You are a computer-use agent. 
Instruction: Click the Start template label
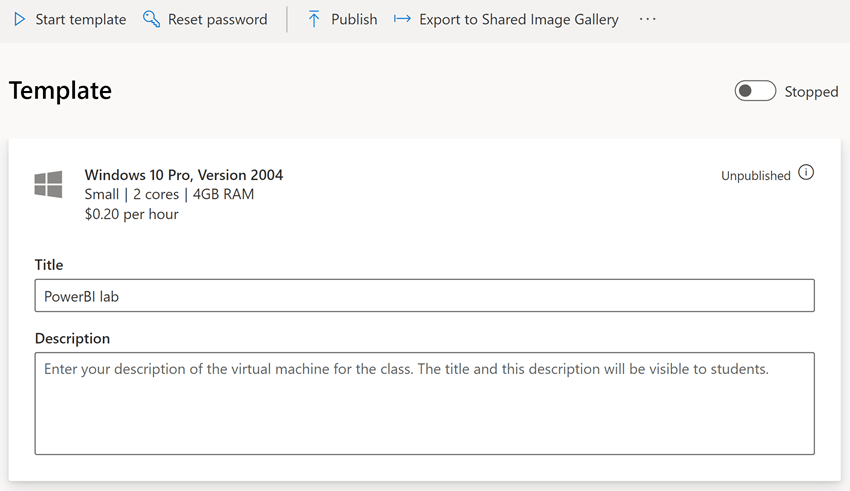coord(81,20)
